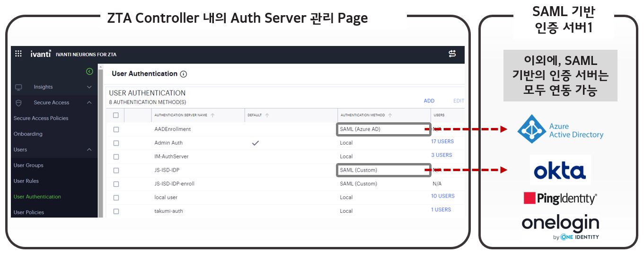This screenshot has height=255, width=644.
Task: Open User Groups menu item
Action: point(28,165)
